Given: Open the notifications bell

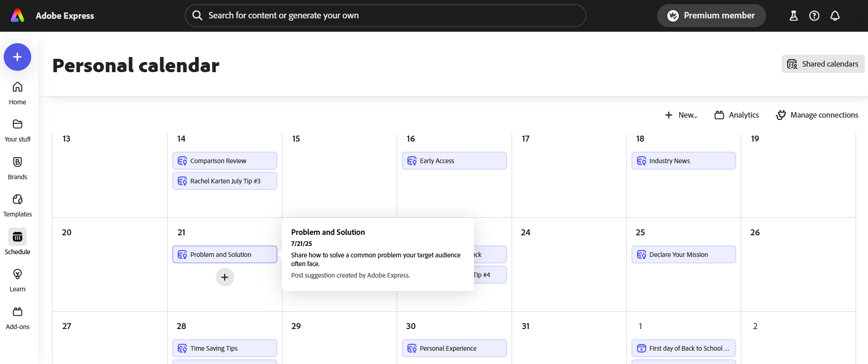Looking at the screenshot, I should 835,16.
